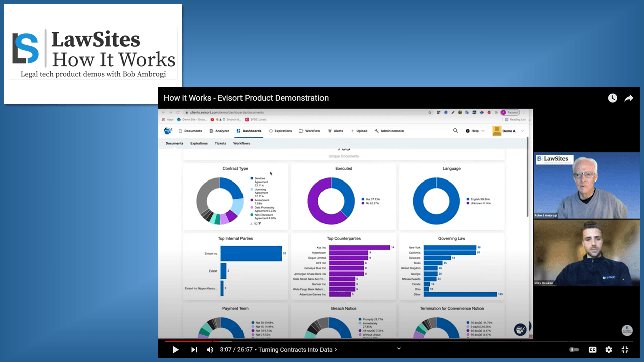The width and height of the screenshot is (644, 362).
Task: Click the Hyperteam counterparty bar
Action: point(348,253)
